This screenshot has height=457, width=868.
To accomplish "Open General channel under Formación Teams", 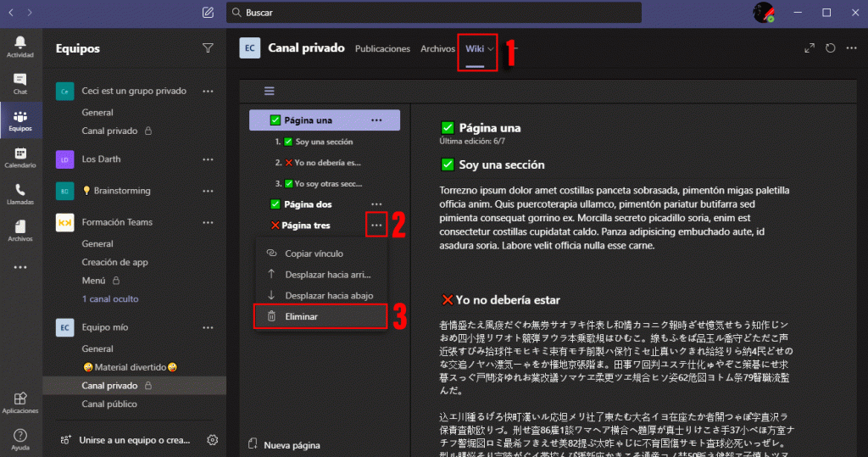I will (x=97, y=243).
